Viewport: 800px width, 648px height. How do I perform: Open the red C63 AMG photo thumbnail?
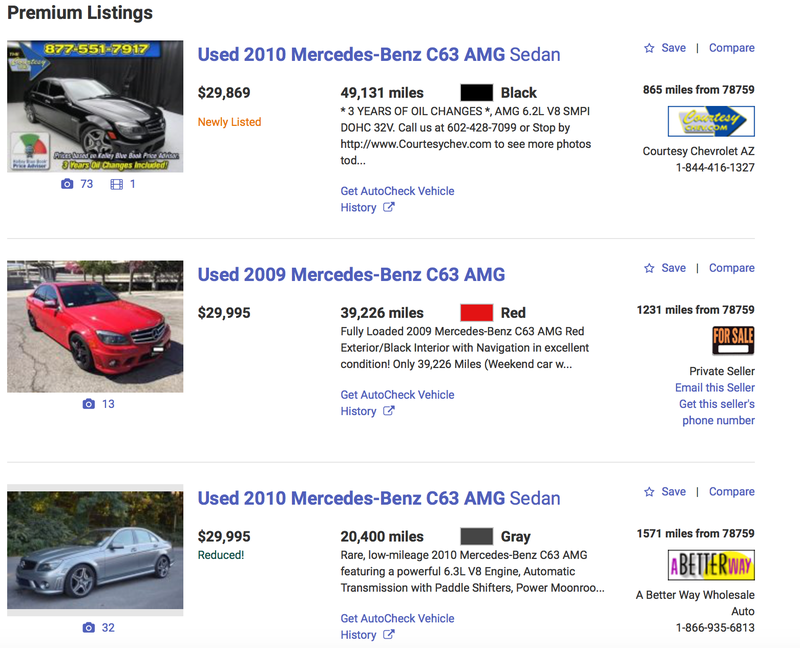point(95,327)
